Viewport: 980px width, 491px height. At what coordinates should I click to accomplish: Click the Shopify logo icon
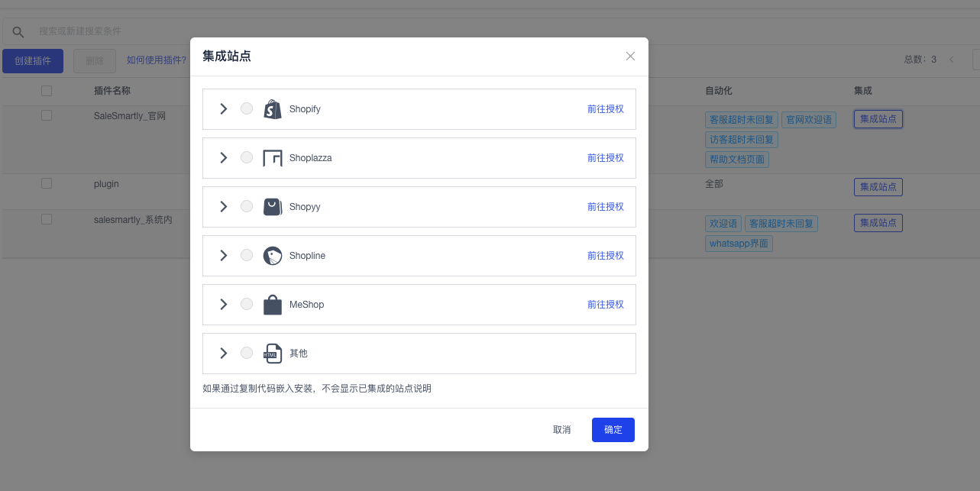click(x=273, y=109)
